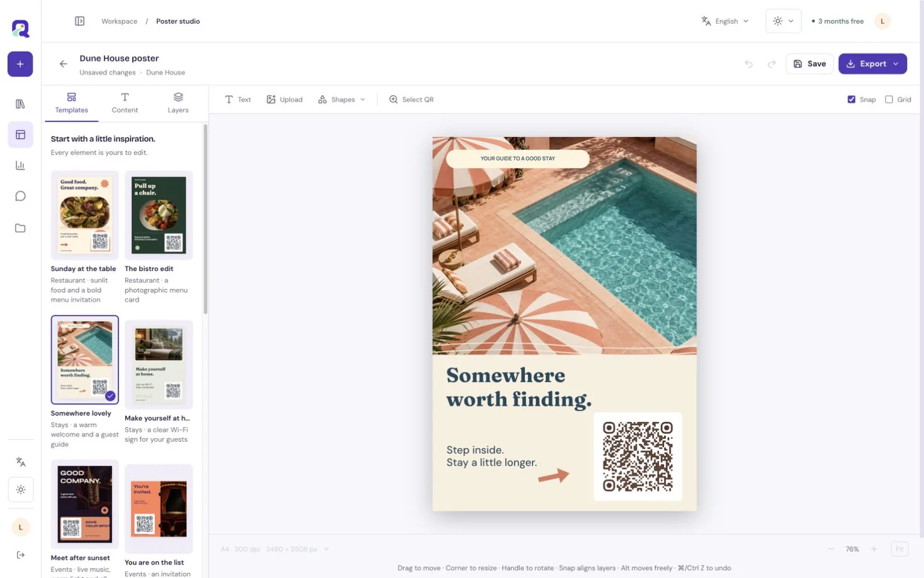The image size is (924, 578).
Task: Open the folder icon in sidebar
Action: 20,228
